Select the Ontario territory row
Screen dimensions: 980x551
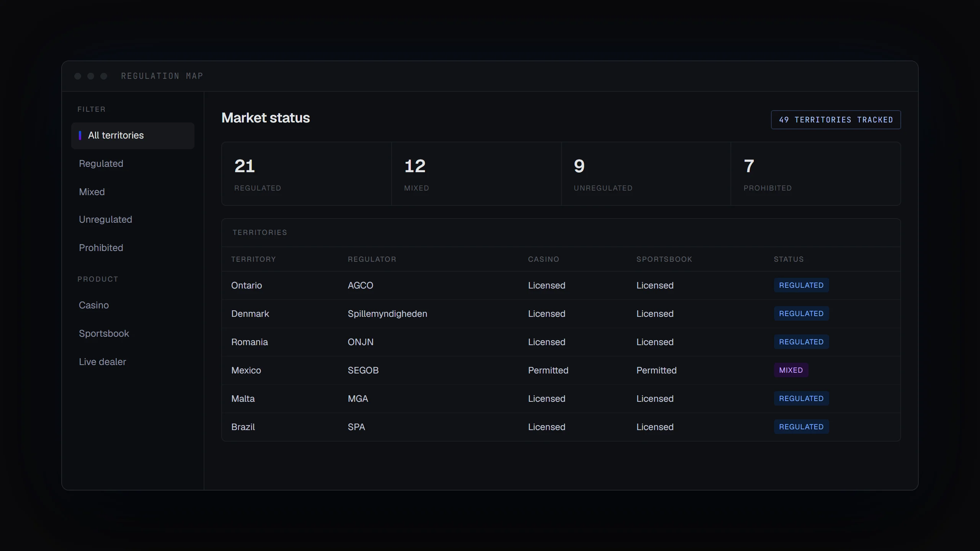point(561,285)
